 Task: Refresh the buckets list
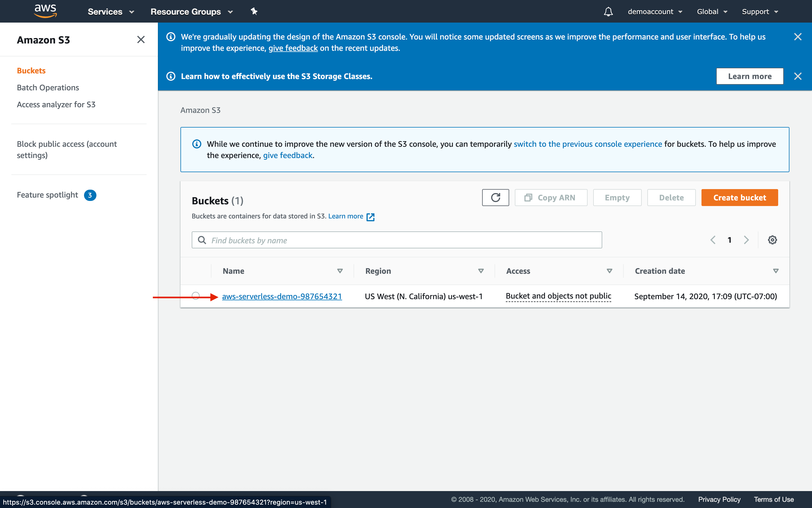point(496,198)
